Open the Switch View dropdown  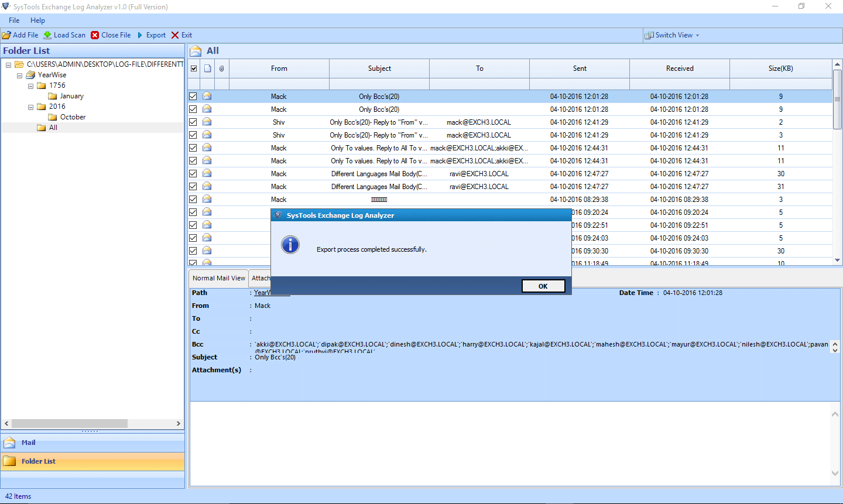(672, 35)
